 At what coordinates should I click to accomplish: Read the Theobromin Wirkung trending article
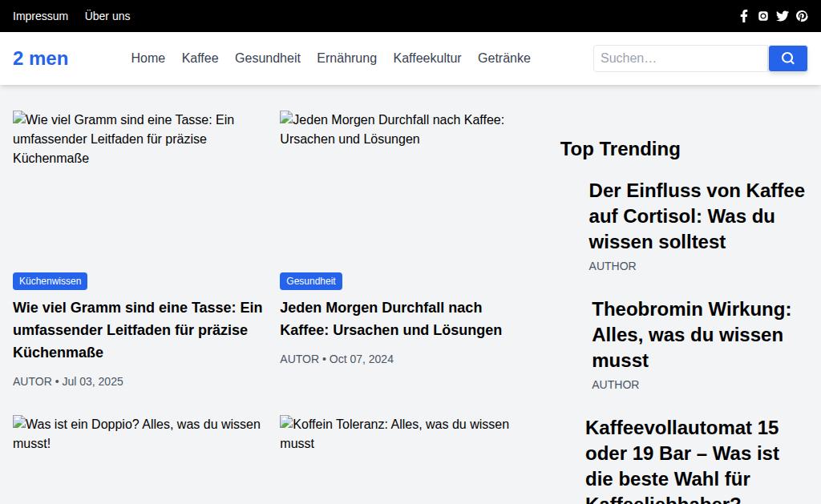point(691,335)
